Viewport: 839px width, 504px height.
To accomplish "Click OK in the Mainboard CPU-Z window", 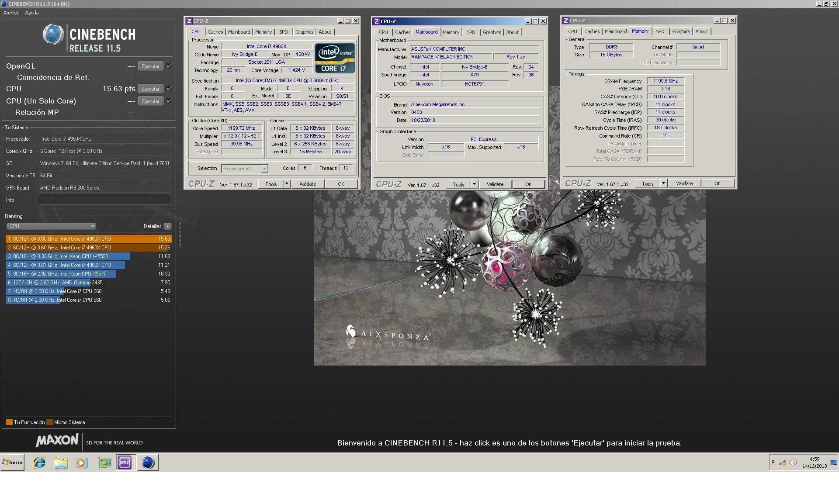I will (x=528, y=184).
